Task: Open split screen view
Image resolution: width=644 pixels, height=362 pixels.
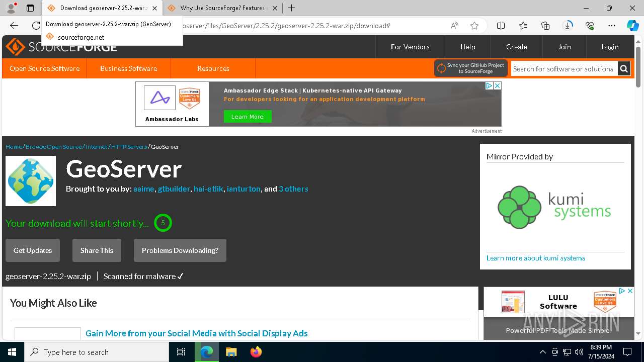Action: click(501, 26)
